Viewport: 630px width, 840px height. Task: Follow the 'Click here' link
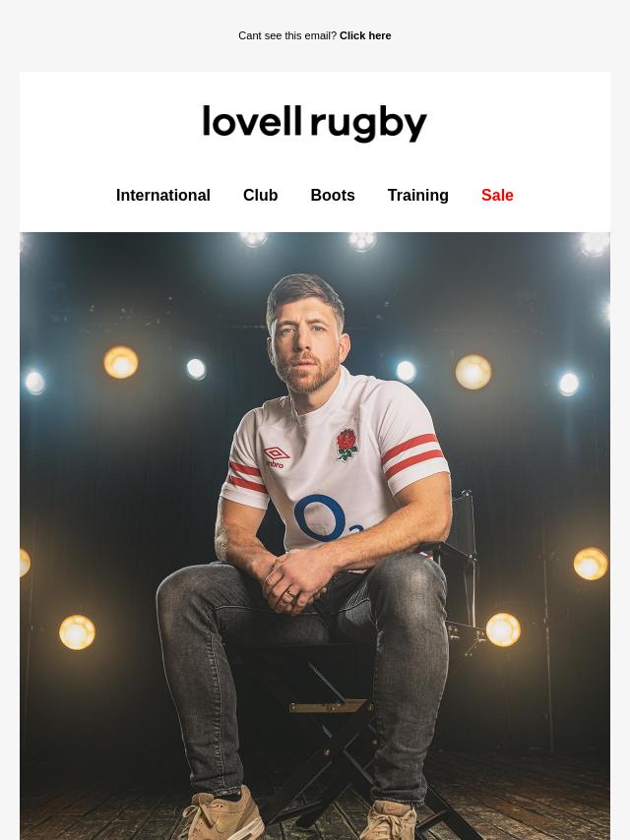tap(365, 35)
